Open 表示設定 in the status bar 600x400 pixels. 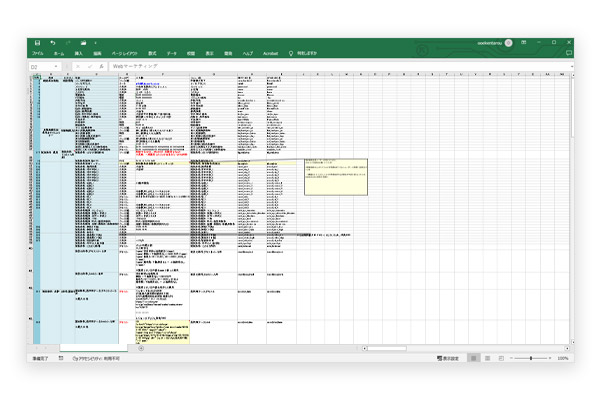[448, 358]
